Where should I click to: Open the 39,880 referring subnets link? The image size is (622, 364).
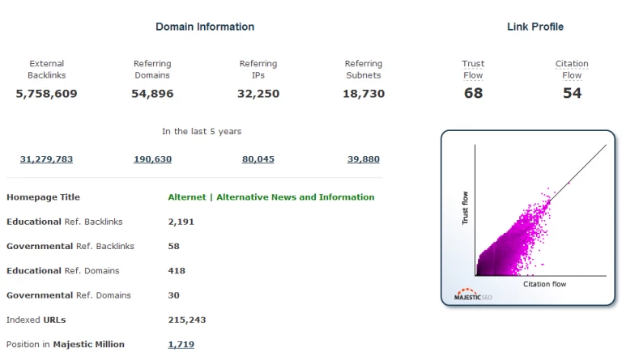[x=364, y=159]
